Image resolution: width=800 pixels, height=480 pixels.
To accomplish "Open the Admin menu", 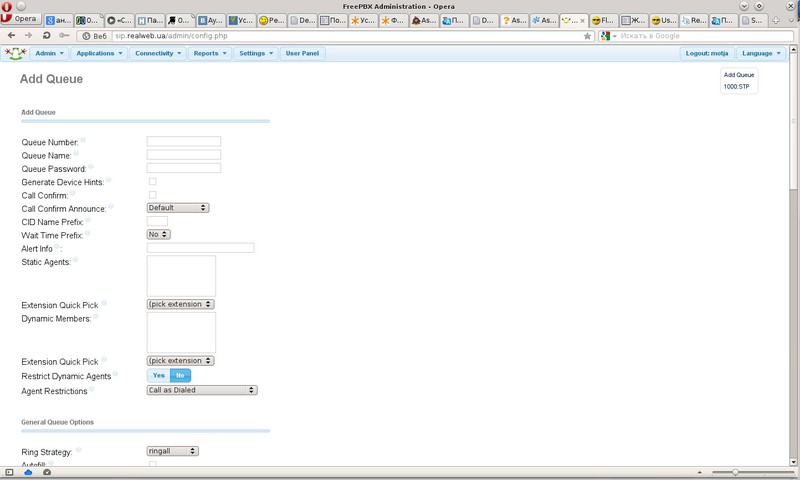I will pyautogui.click(x=49, y=54).
